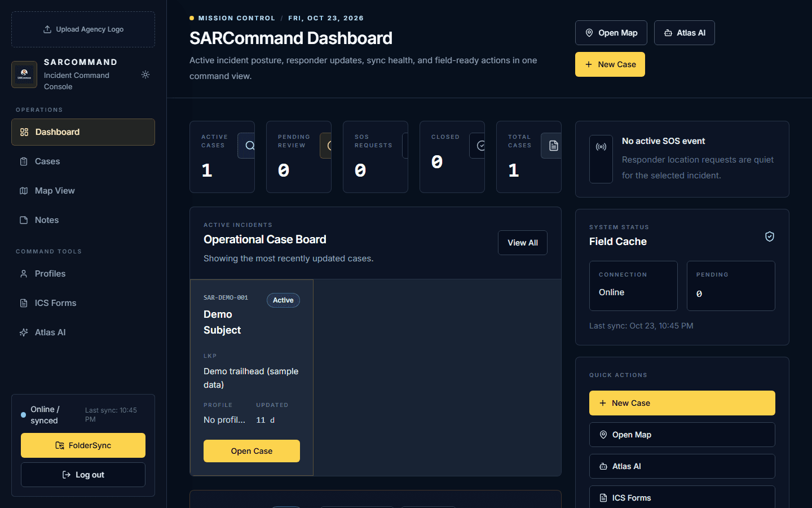Open Dashboard in the sidebar
The height and width of the screenshot is (508, 812).
83,132
